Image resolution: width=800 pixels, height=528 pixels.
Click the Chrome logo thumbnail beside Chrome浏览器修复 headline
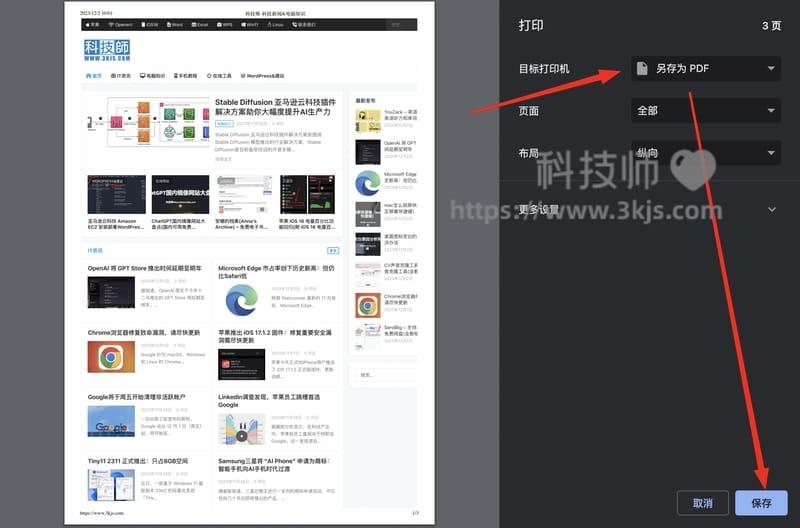[x=111, y=357]
